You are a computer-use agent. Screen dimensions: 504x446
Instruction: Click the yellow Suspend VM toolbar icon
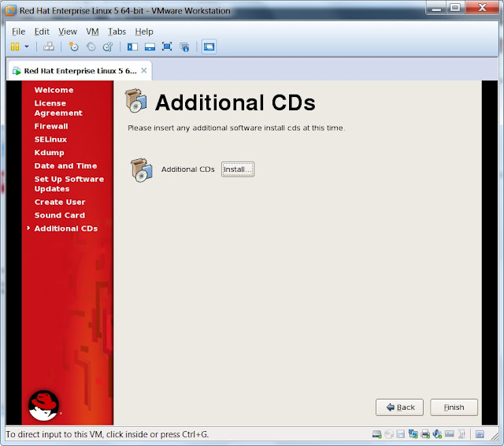point(15,46)
